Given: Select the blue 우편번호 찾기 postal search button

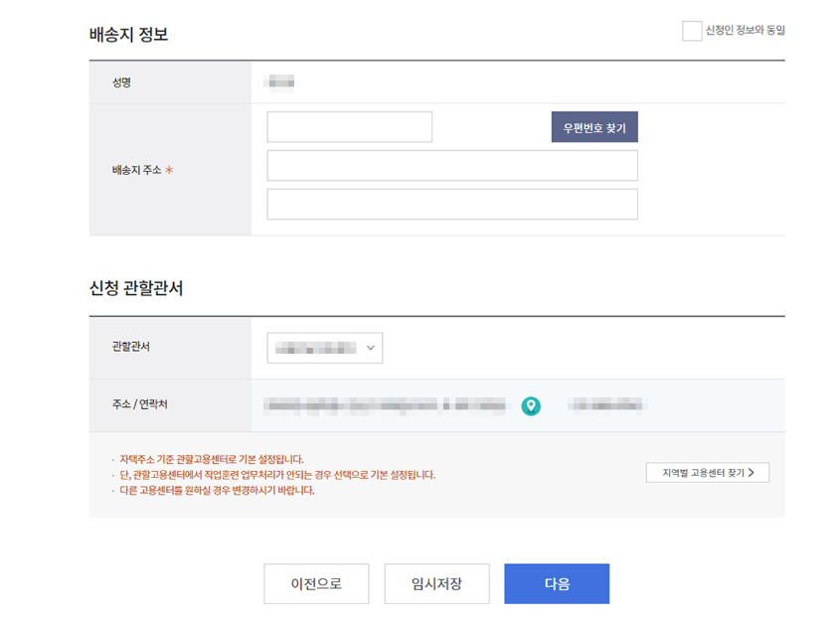Looking at the screenshot, I should pos(594,126).
